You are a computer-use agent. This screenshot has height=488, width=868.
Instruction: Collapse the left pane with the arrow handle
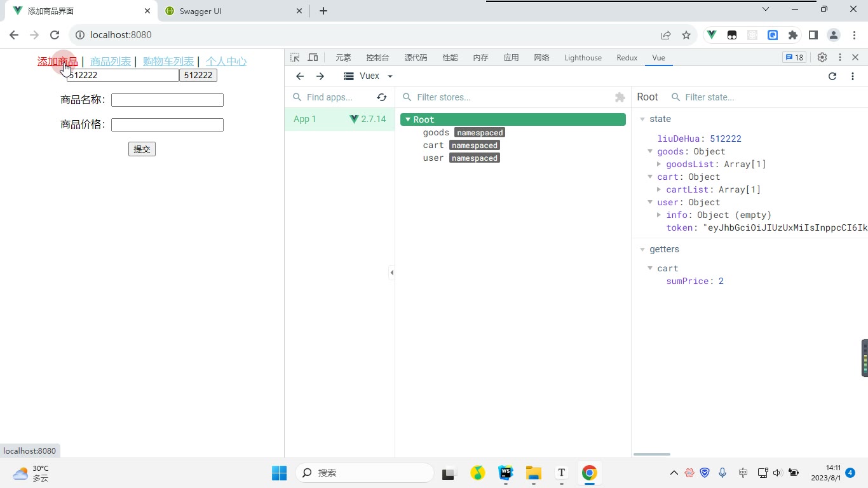[x=391, y=273]
